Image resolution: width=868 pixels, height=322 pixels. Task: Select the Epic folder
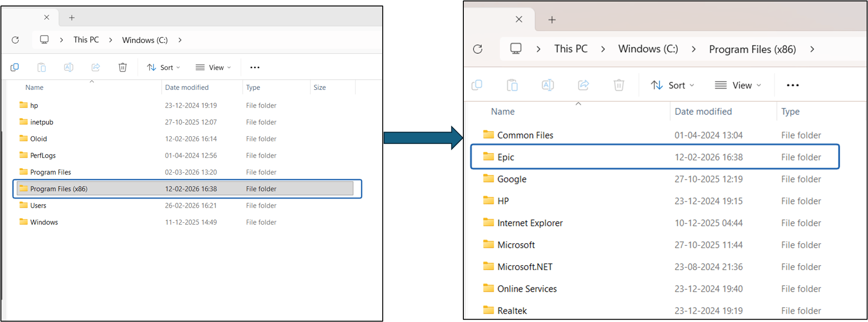pos(655,157)
